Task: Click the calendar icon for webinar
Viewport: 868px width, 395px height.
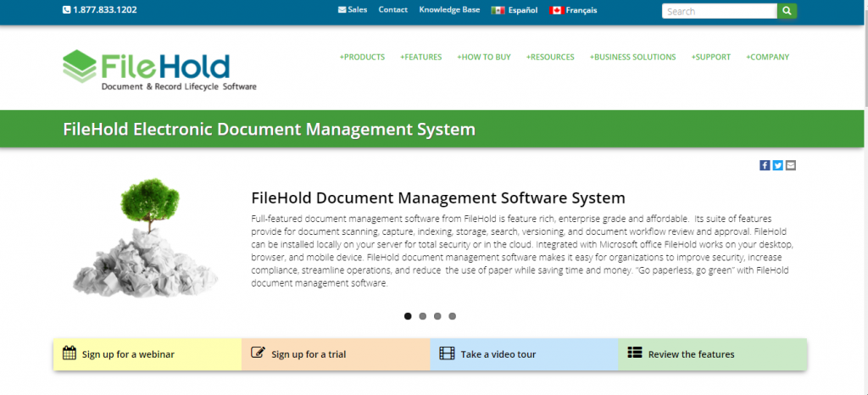Action: pyautogui.click(x=70, y=353)
